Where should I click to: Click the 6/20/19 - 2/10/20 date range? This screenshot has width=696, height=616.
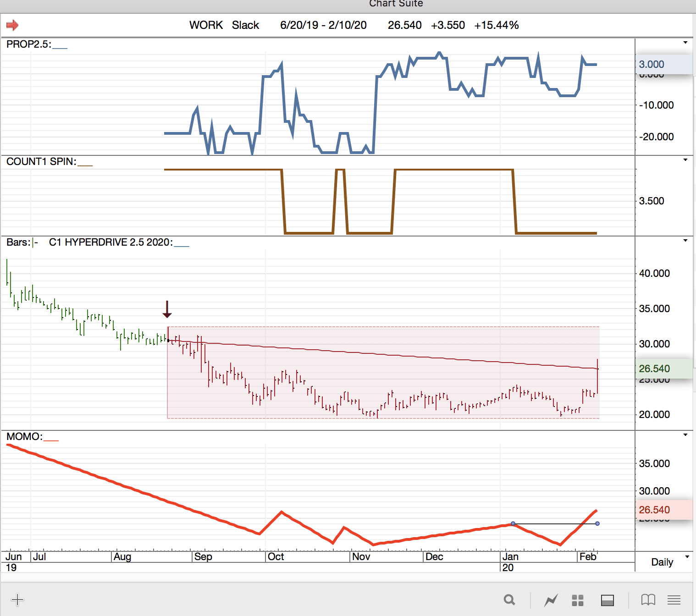tap(323, 25)
